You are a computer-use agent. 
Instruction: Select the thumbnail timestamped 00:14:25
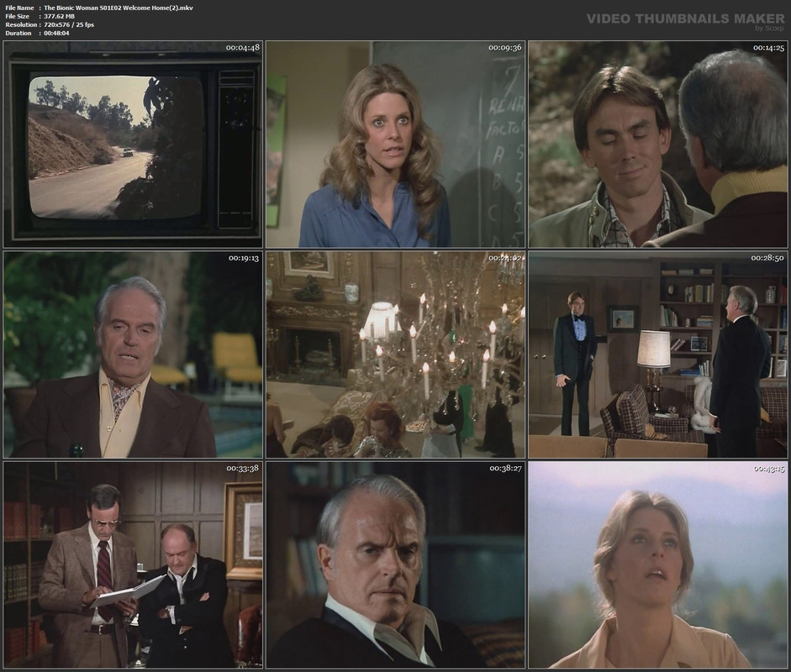tap(658, 144)
